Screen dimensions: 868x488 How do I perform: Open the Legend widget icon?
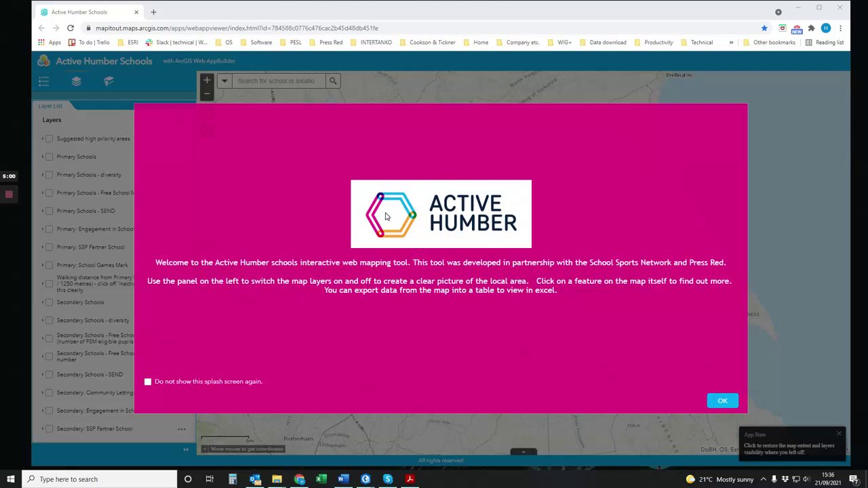(x=44, y=81)
